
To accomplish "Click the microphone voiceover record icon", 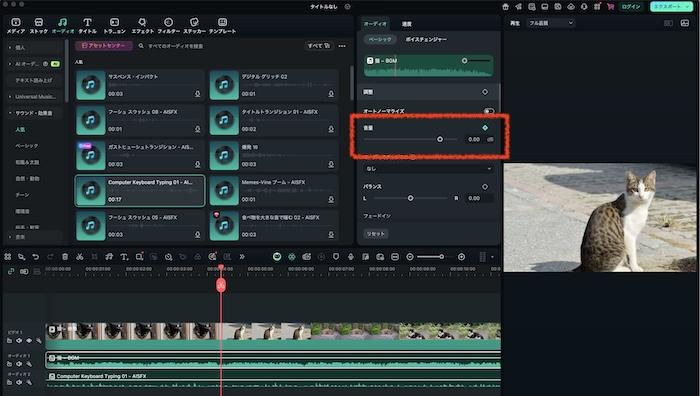I will point(350,257).
